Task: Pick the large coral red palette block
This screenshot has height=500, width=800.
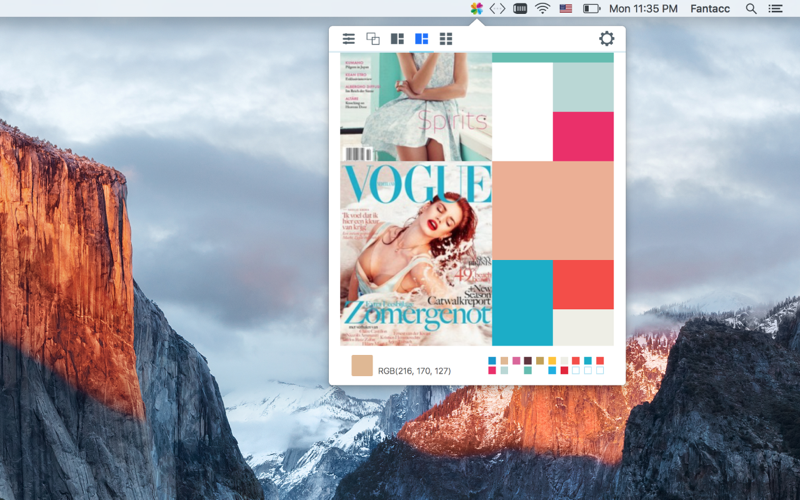Action: click(583, 285)
